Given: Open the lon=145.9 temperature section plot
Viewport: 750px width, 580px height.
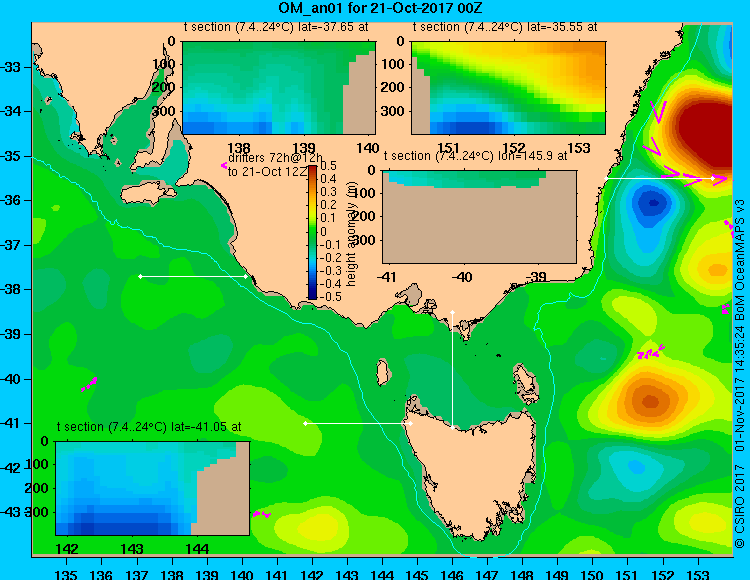Looking at the screenshot, I should (480, 217).
